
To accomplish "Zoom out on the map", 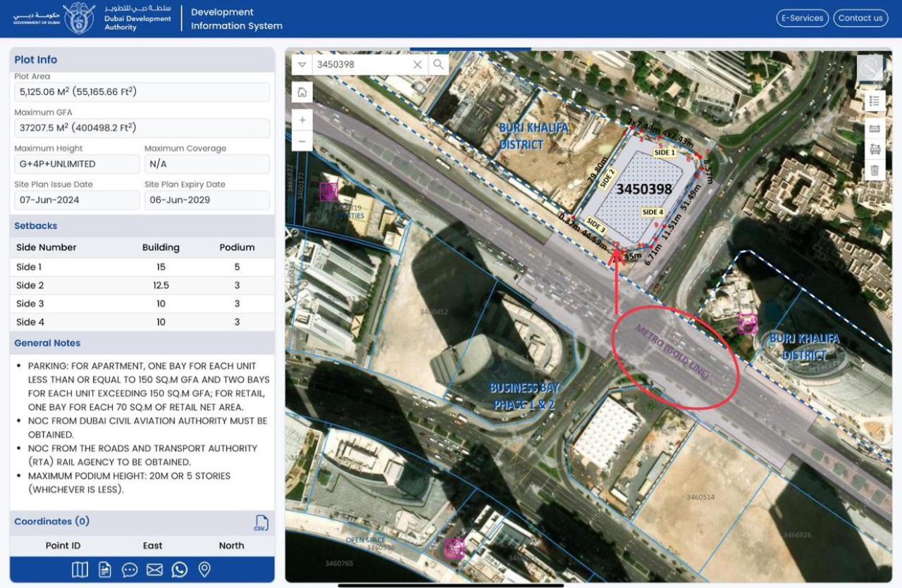I will 302,142.
